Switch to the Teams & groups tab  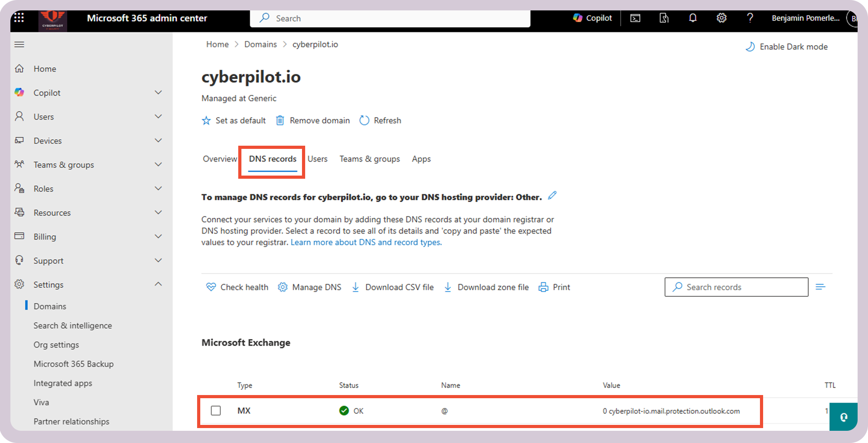369,159
